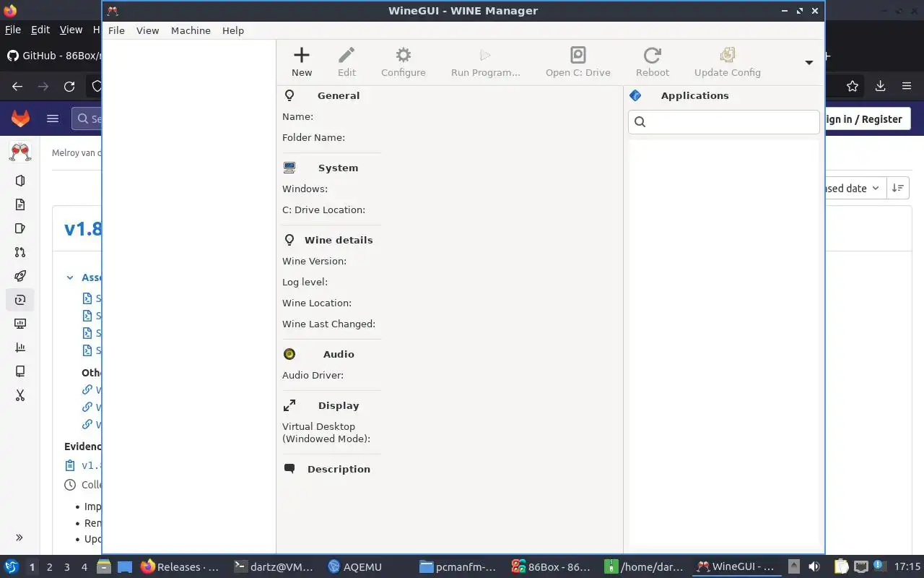Open Firefox View menu behind WineGUI

point(71,30)
